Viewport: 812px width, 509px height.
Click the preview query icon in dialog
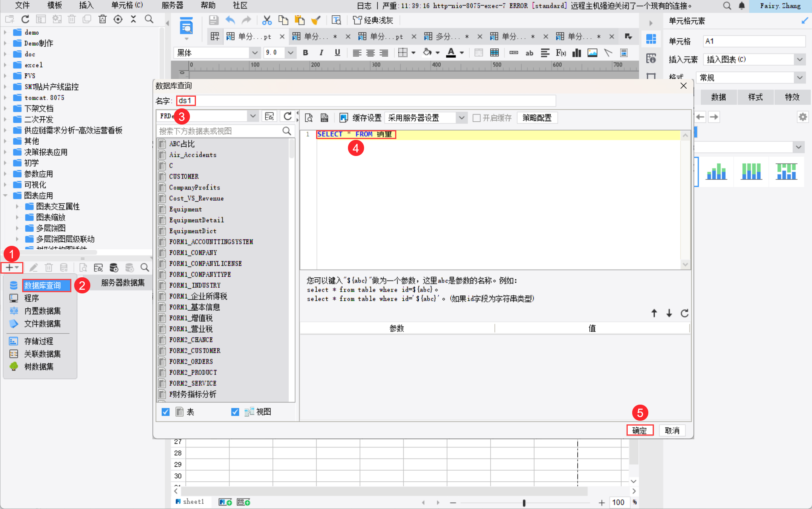(309, 118)
